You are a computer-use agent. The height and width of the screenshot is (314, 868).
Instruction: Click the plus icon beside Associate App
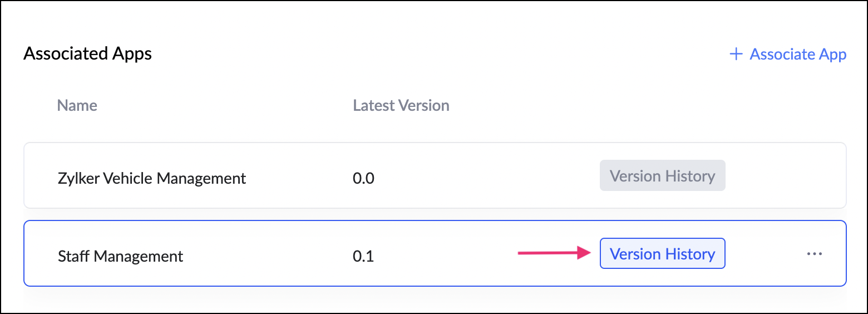(736, 54)
